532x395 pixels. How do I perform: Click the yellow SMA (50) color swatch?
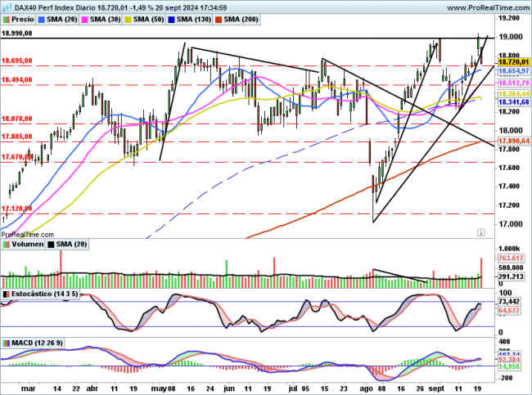128,20
